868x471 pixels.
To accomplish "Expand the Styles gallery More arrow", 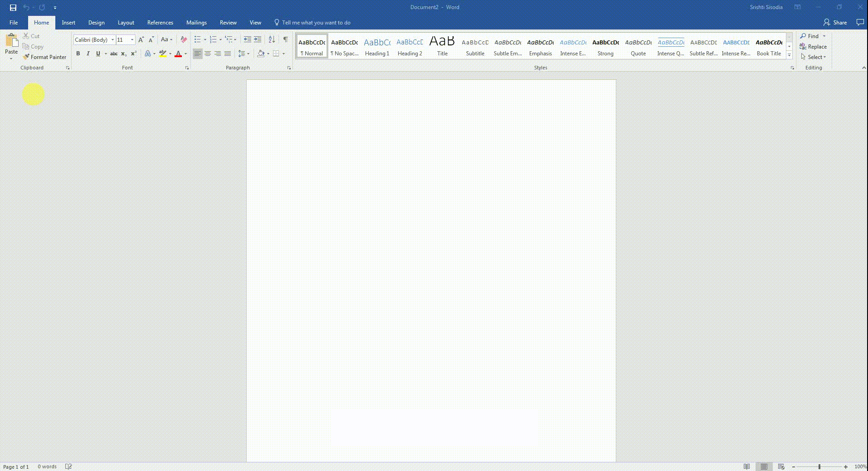I will tap(789, 55).
